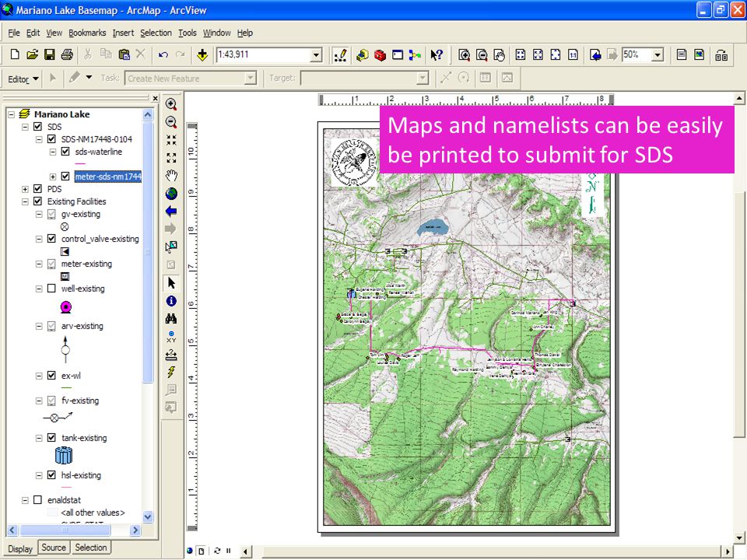Open the Find binoculars tool
The width and height of the screenshot is (747, 560).
click(x=171, y=319)
